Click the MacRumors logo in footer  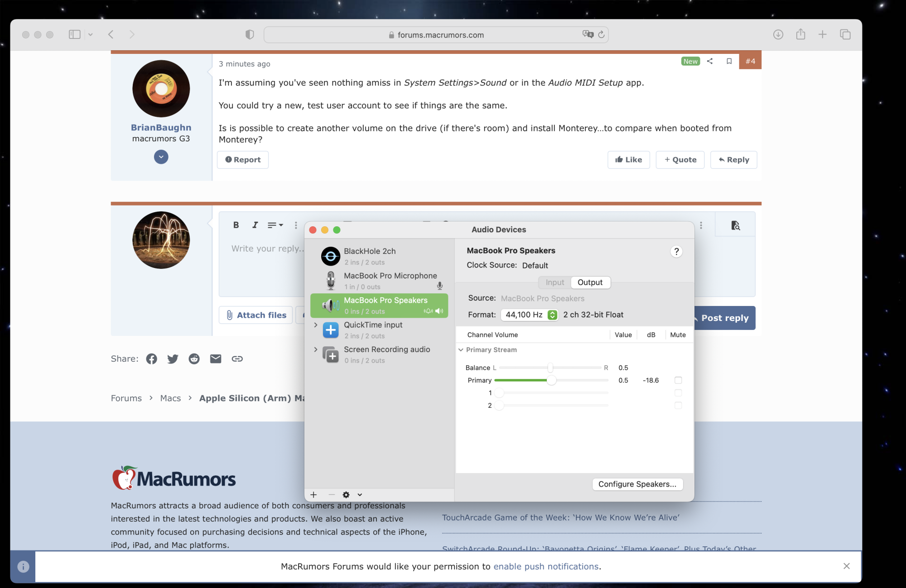(x=174, y=478)
